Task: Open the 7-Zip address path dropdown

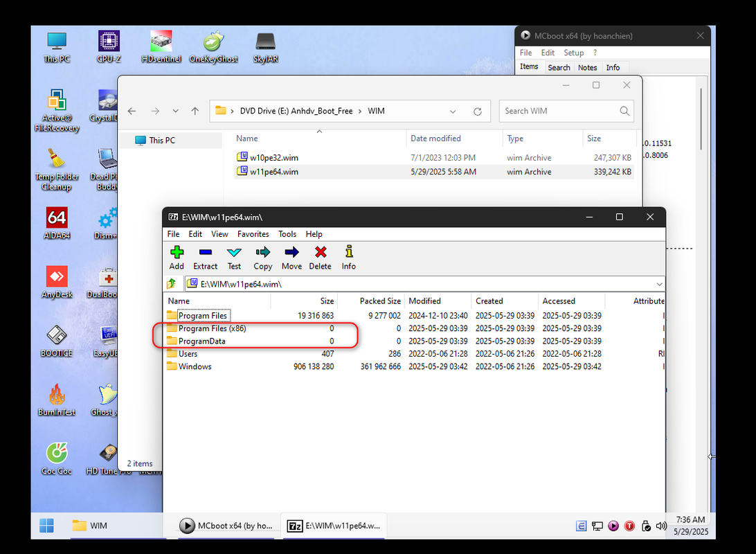Action: pos(659,284)
